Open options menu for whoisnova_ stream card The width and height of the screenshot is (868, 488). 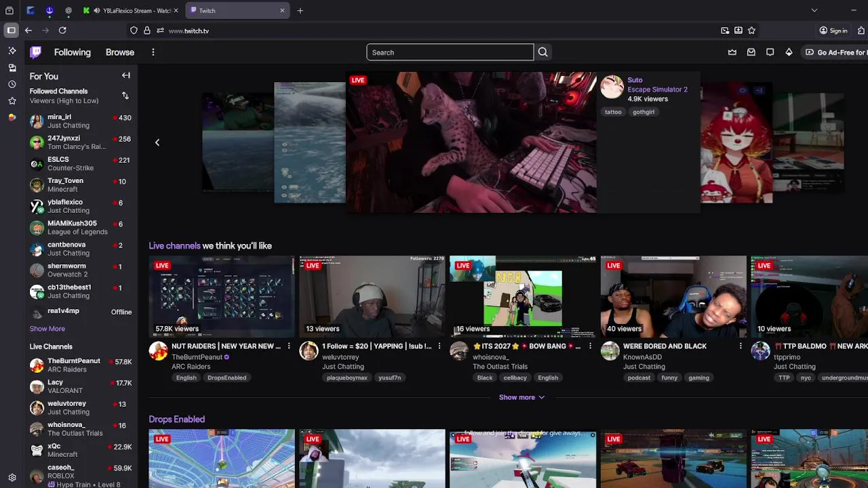[x=590, y=346]
